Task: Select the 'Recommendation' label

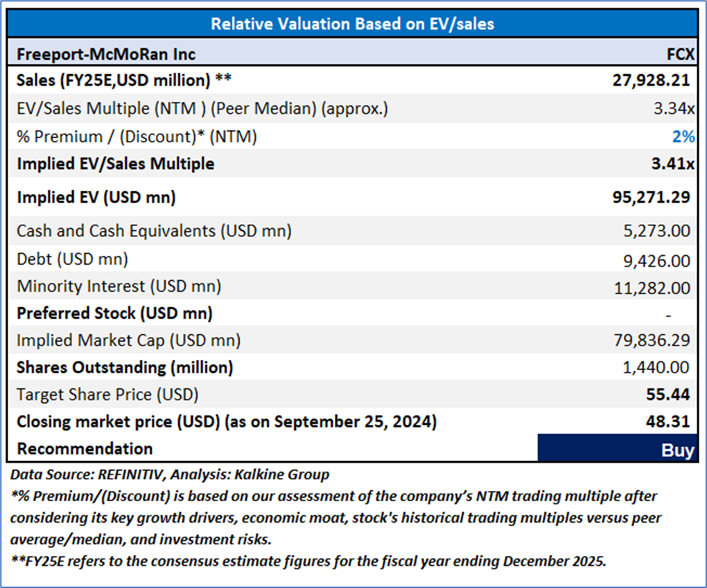Action: tap(85, 449)
